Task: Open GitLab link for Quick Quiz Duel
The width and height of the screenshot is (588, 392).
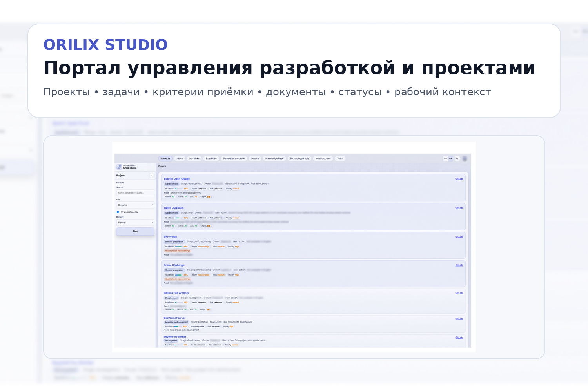Action: (x=459, y=208)
